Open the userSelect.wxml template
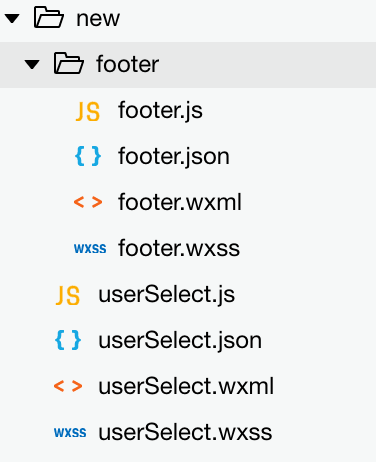 (186, 386)
